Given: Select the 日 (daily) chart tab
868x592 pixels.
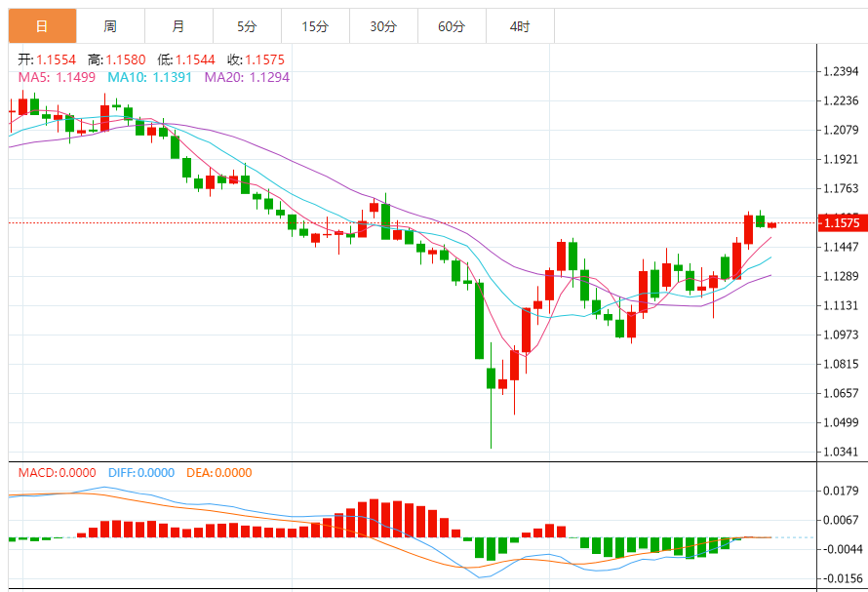Looking at the screenshot, I should coord(41,26).
